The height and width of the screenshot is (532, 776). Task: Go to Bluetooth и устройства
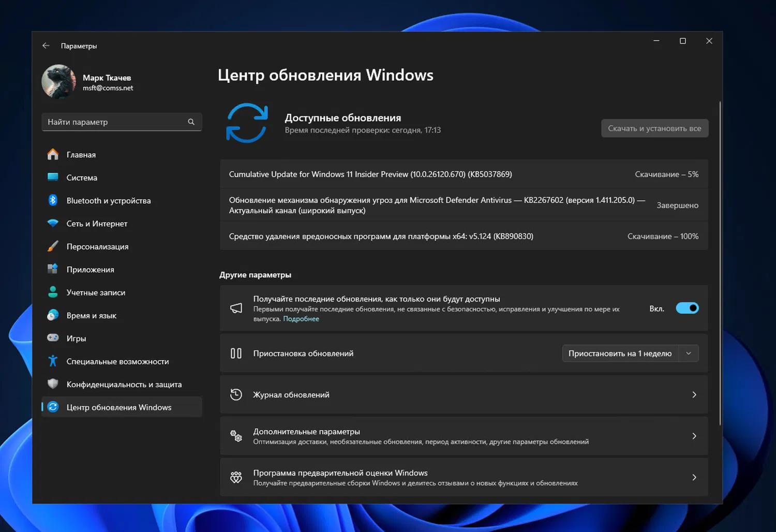click(x=122, y=200)
